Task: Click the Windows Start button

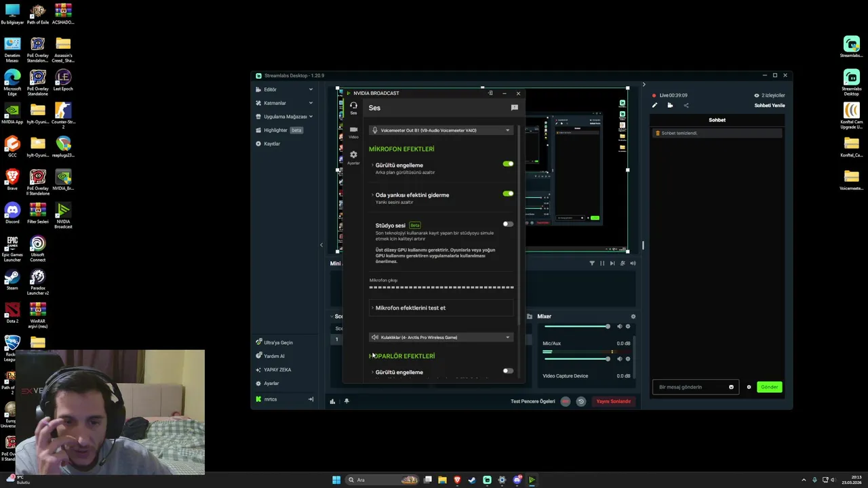Action: [x=336, y=480]
